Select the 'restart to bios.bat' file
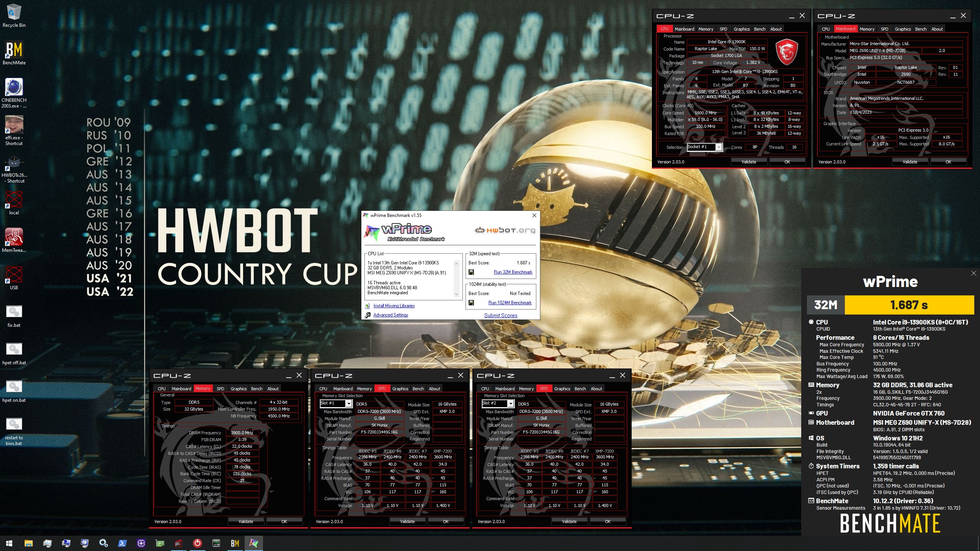The height and width of the screenshot is (551, 980). 14,431
